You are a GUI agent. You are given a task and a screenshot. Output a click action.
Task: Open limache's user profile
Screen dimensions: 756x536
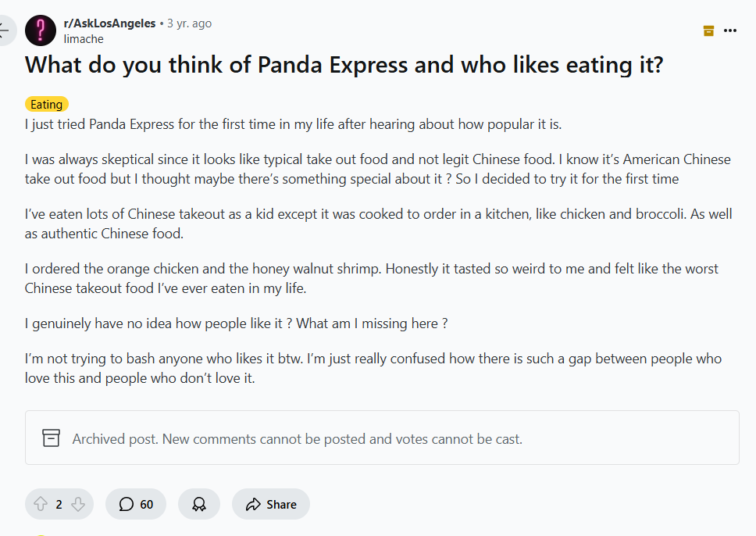[x=84, y=38]
